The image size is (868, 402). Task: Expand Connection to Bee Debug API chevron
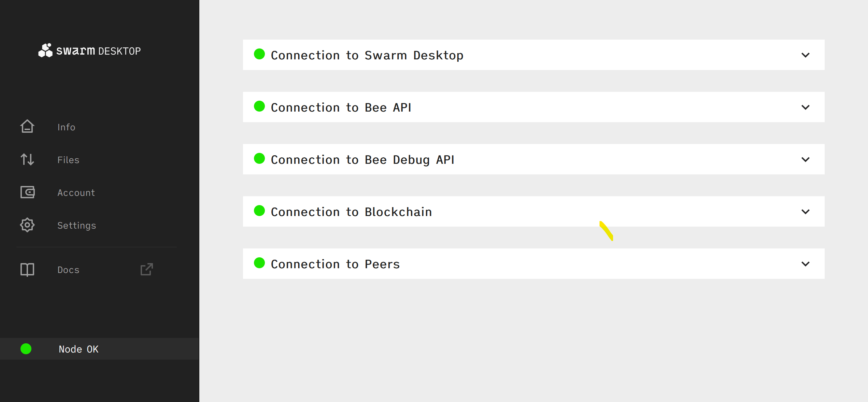[x=806, y=159]
